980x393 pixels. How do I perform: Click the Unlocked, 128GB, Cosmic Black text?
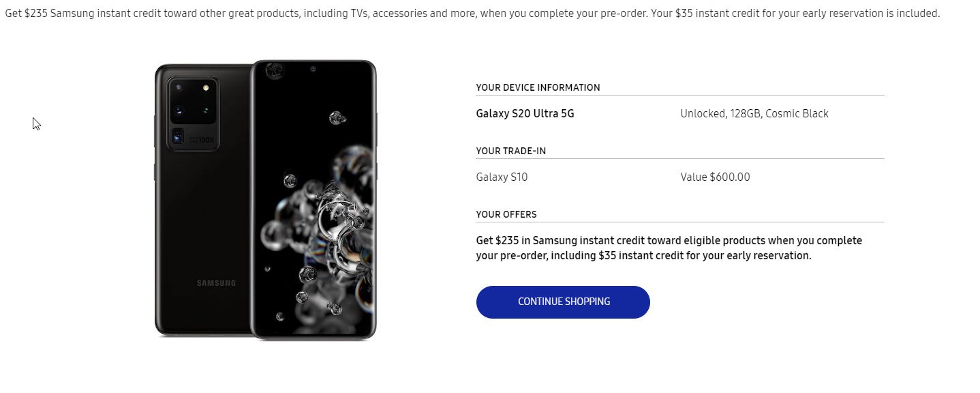pos(754,114)
